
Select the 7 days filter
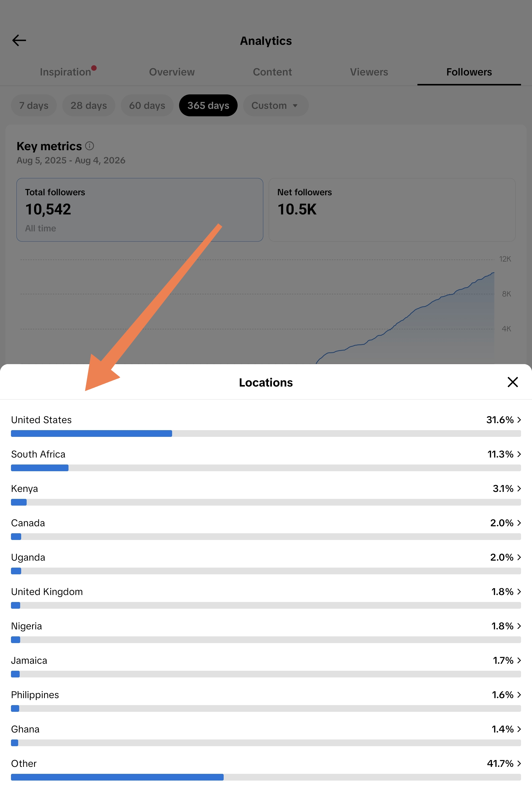click(34, 106)
